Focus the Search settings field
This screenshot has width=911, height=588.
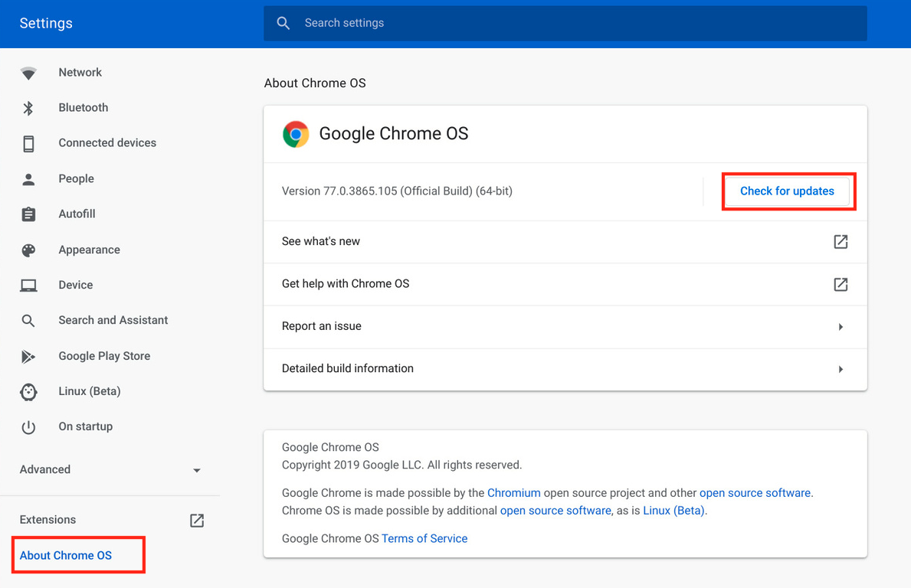pos(565,23)
